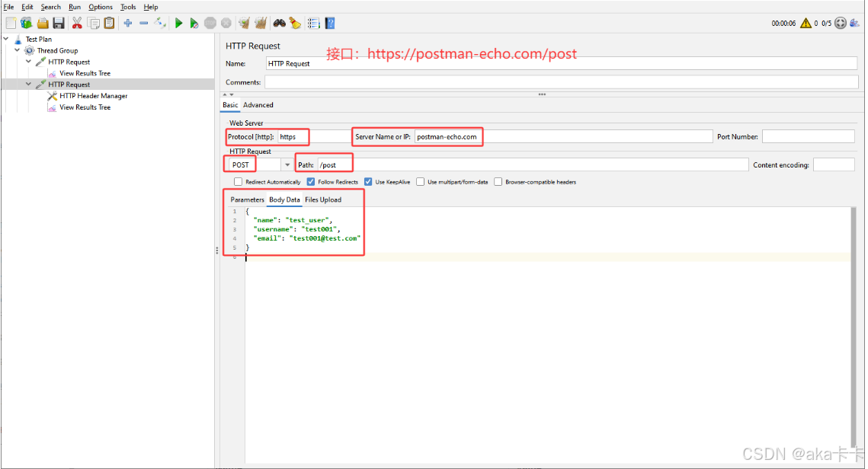This screenshot has height=469, width=868.
Task: Paste element using clipboard toolbar icon
Action: point(110,24)
